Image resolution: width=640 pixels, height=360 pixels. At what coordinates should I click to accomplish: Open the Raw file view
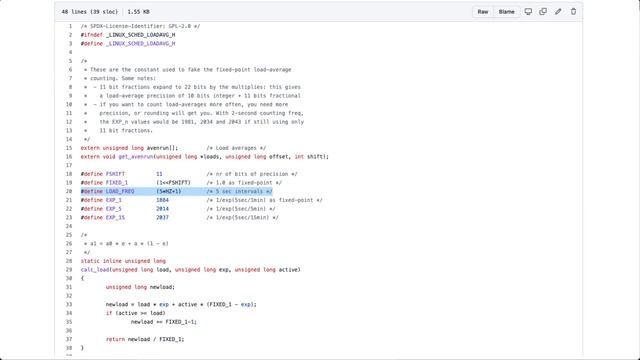[482, 12]
